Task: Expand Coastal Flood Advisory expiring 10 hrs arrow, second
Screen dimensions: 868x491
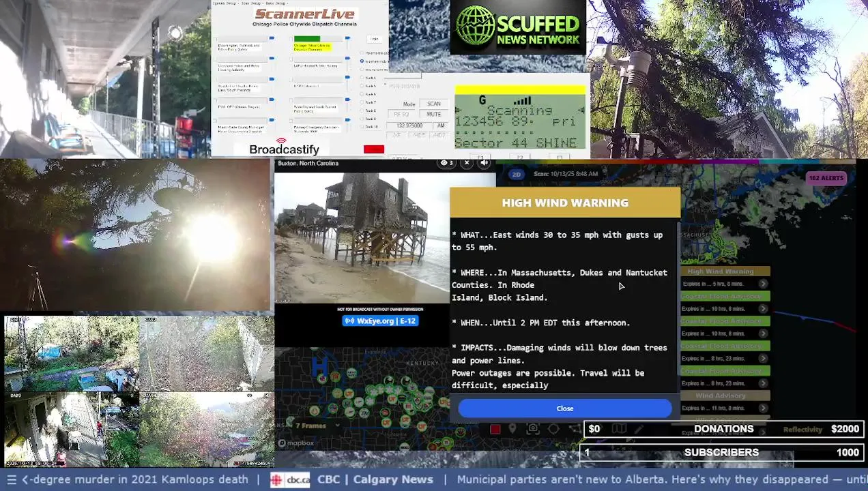Action: [763, 333]
